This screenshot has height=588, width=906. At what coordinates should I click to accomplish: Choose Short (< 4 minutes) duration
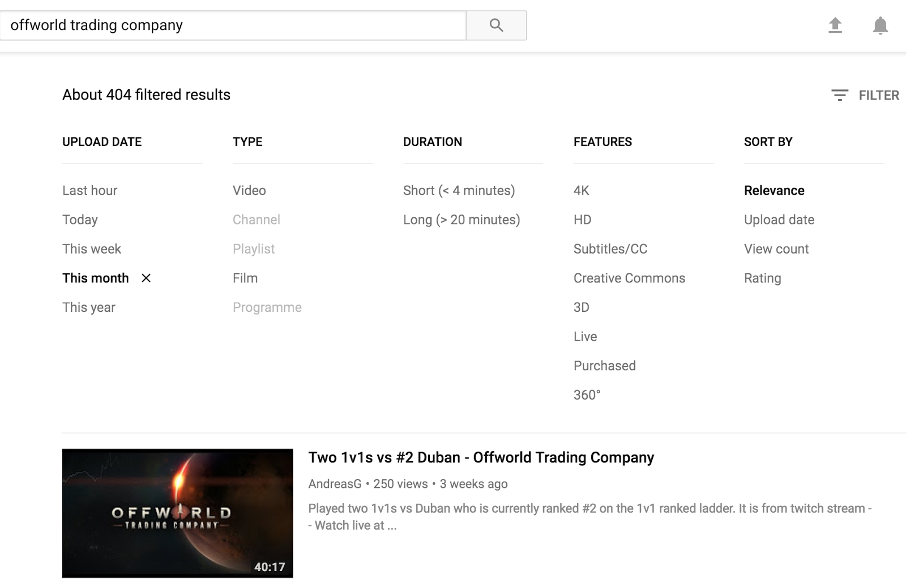(459, 191)
